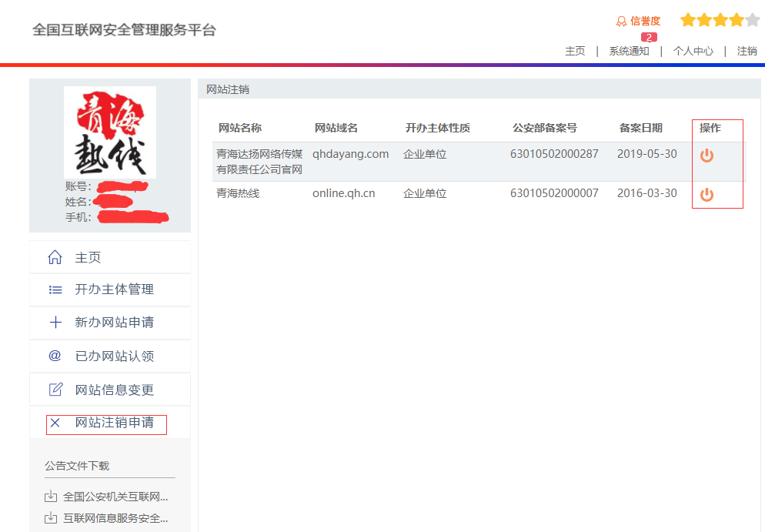The width and height of the screenshot is (765, 532).
Task: Click the home icon beside 主页 in sidebar
Action: point(55,257)
